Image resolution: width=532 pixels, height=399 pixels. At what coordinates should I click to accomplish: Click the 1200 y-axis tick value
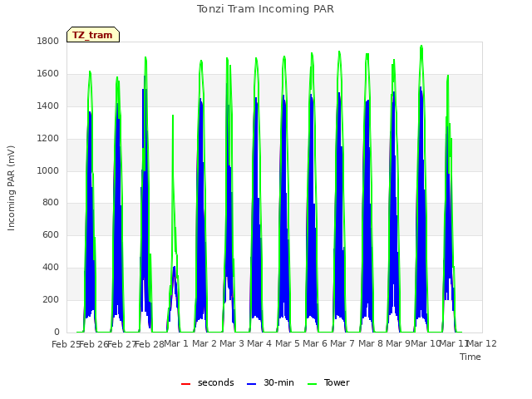click(48, 139)
